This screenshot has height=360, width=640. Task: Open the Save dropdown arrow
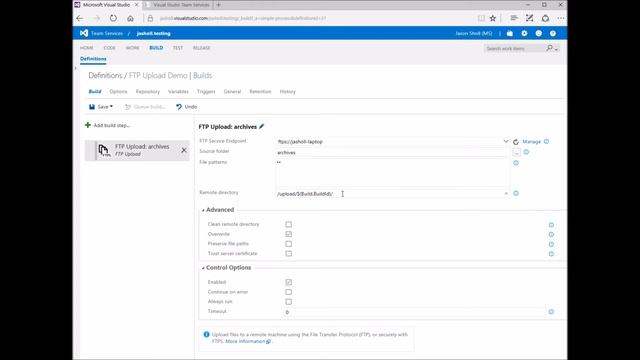pyautogui.click(x=111, y=107)
